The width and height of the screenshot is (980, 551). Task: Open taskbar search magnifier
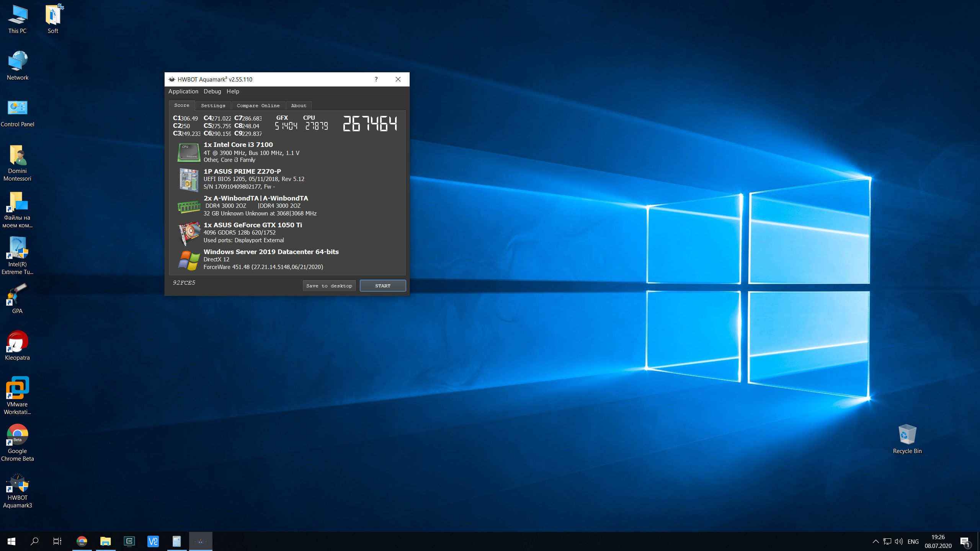(x=34, y=541)
